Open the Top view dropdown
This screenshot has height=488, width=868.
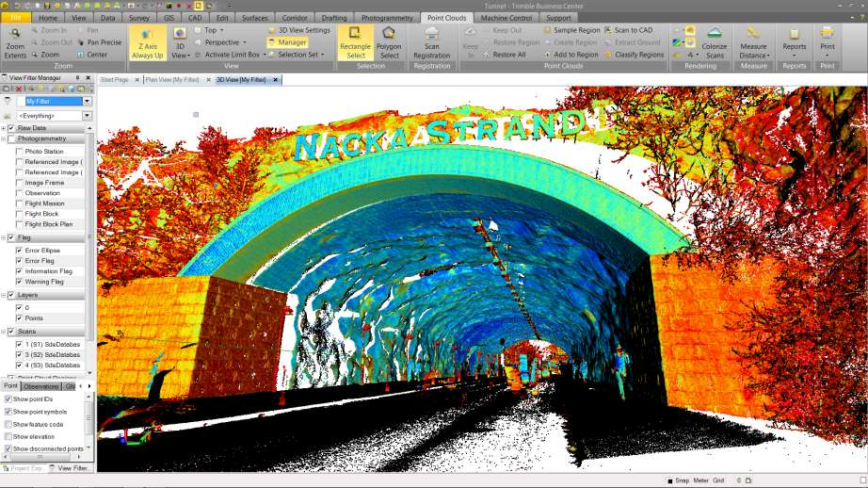[x=222, y=30]
